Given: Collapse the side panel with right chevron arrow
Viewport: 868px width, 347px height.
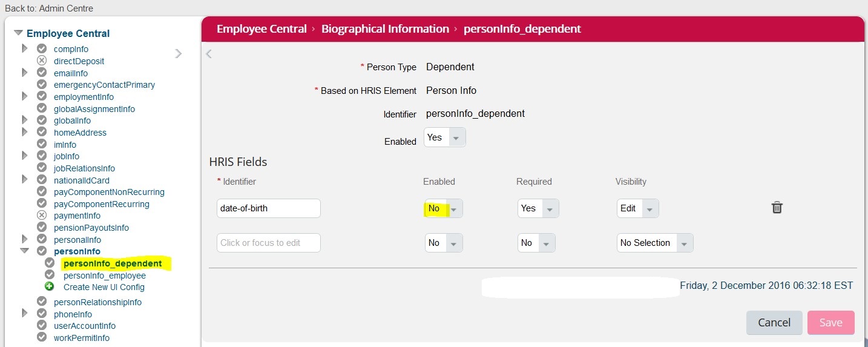Looking at the screenshot, I should 179,53.
